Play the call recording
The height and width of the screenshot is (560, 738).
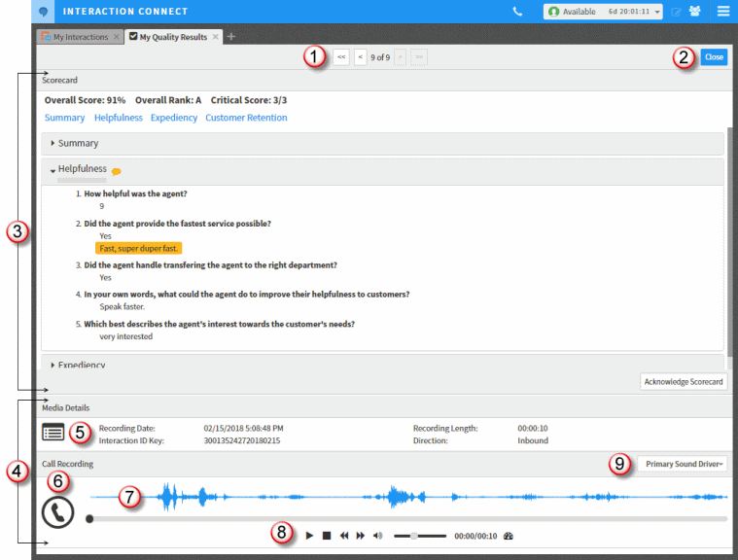pyautogui.click(x=309, y=536)
